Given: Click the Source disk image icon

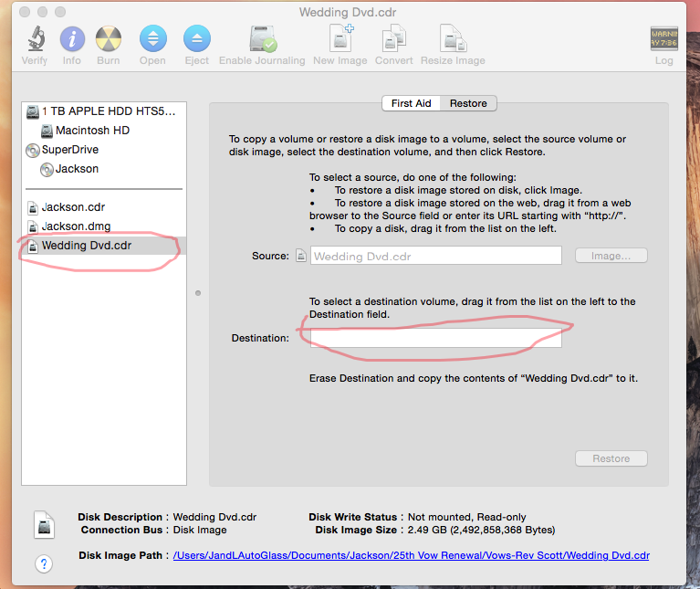Looking at the screenshot, I should [x=301, y=256].
